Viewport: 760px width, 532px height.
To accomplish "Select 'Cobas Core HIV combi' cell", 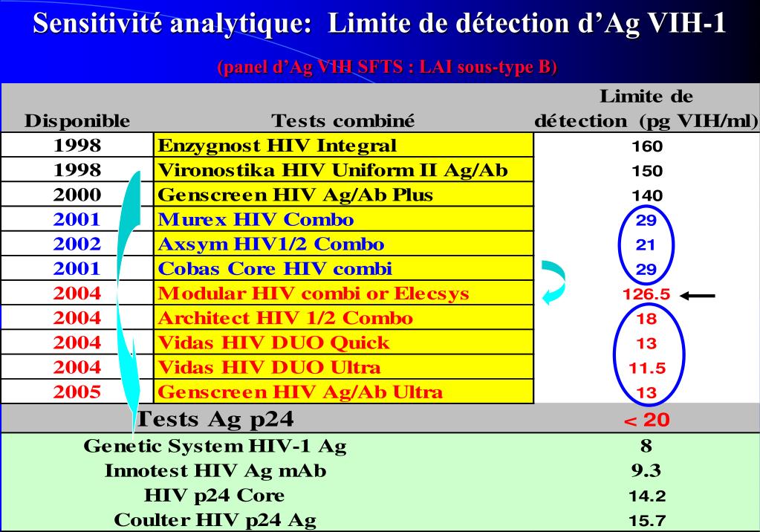I will (x=344, y=269).
